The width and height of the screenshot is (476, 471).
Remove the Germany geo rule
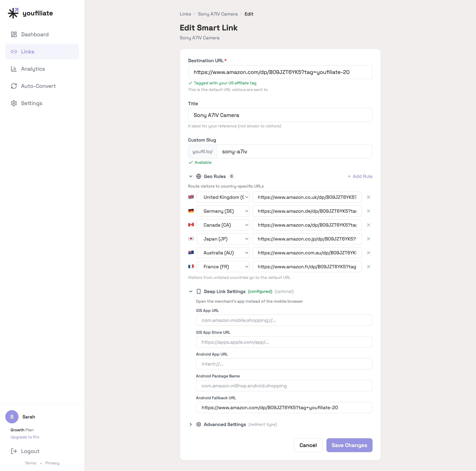(369, 211)
